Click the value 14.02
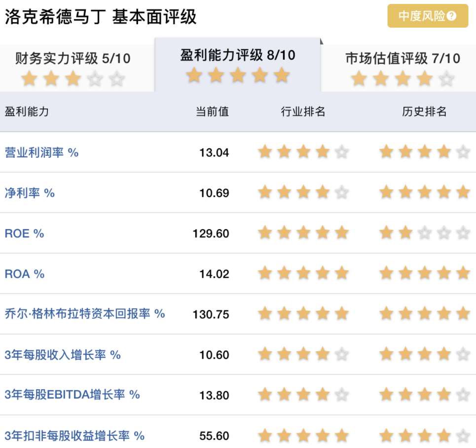This screenshot has width=476, height=448. 214,274
